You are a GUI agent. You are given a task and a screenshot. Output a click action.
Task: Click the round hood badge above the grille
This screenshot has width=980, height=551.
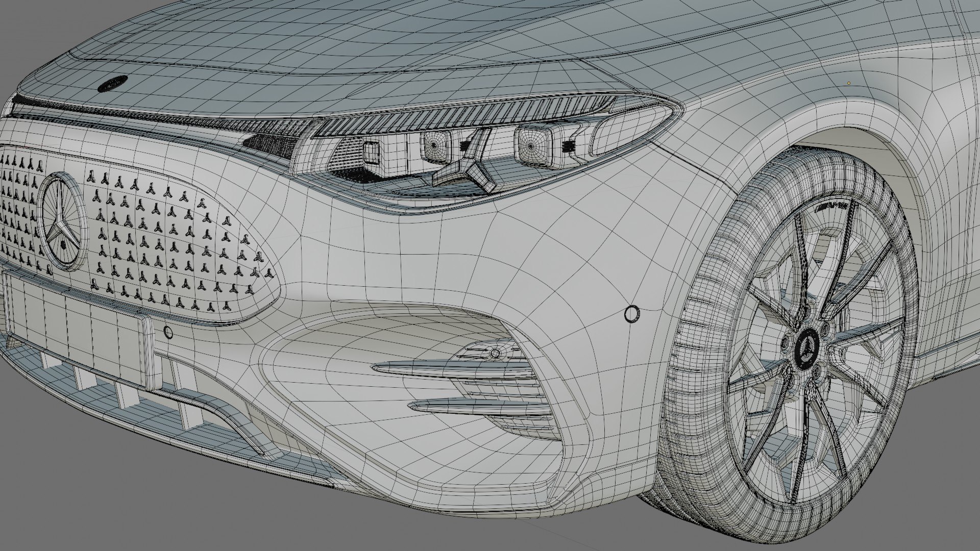point(112,84)
